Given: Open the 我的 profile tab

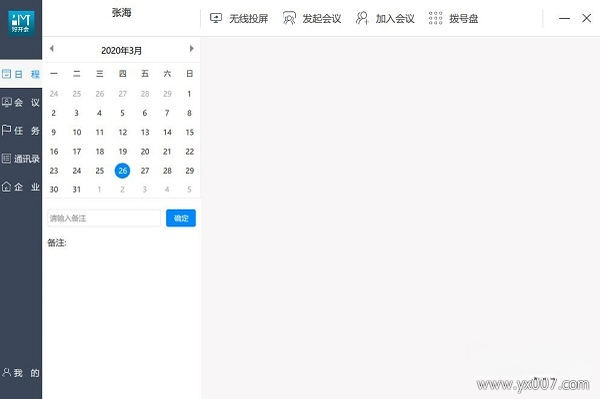Looking at the screenshot, I should pos(21,373).
